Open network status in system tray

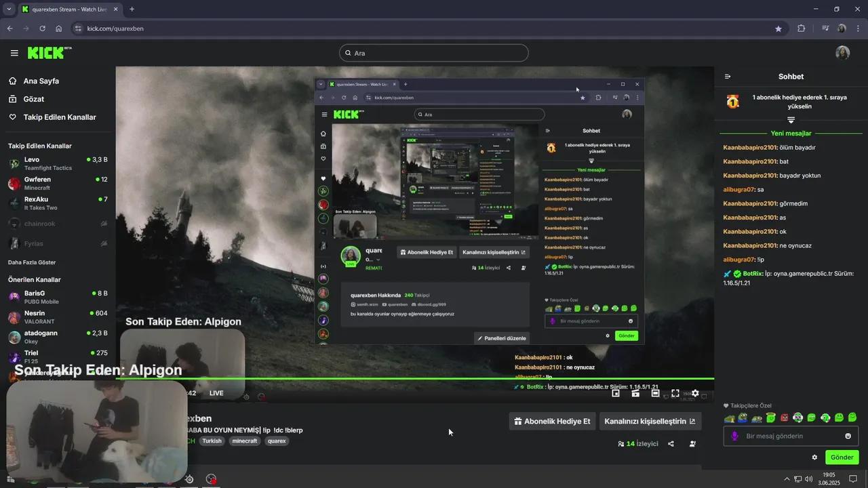tap(797, 479)
